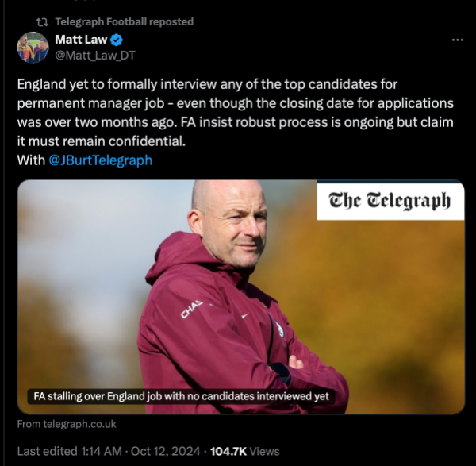
Task: Open the @Matt_Law_DT handle
Action: point(95,56)
